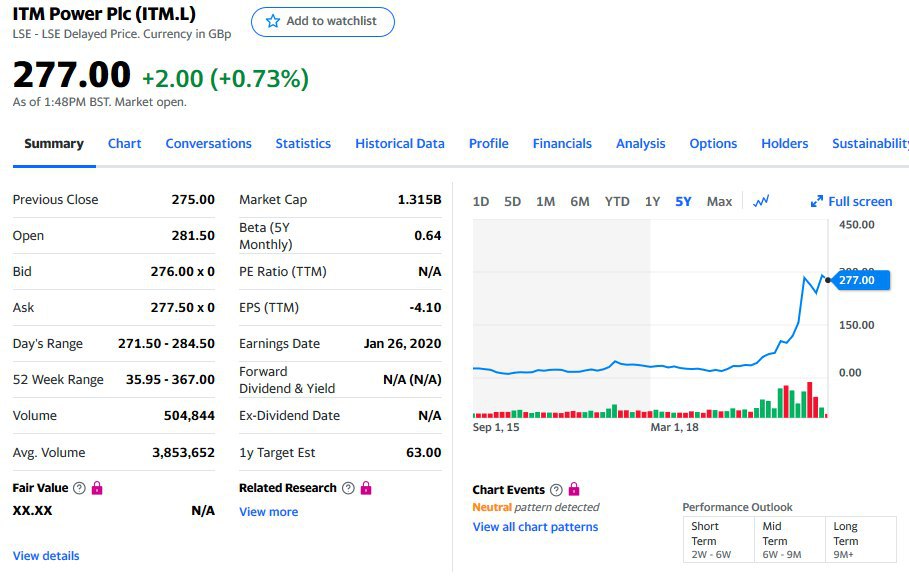Click the +2.00 (+0.73%) price change
909x578 pixels.
226,78
